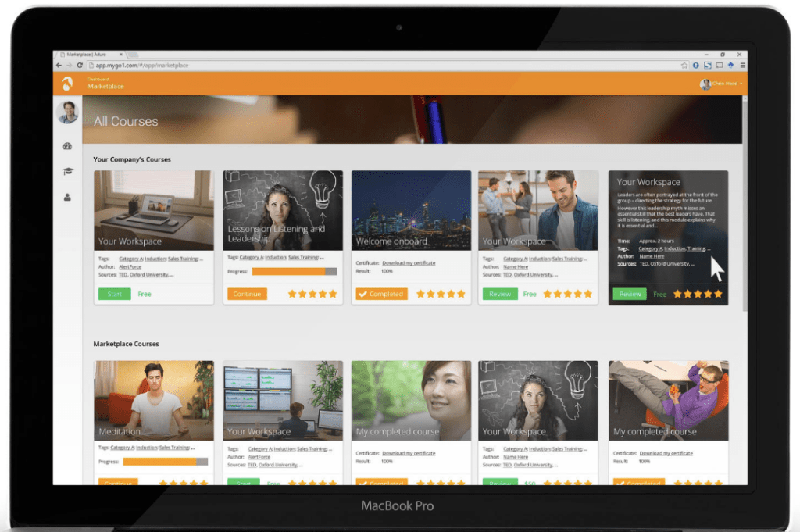Click Oxford University source on Start card
The height and width of the screenshot is (532, 800).
[x=149, y=275]
